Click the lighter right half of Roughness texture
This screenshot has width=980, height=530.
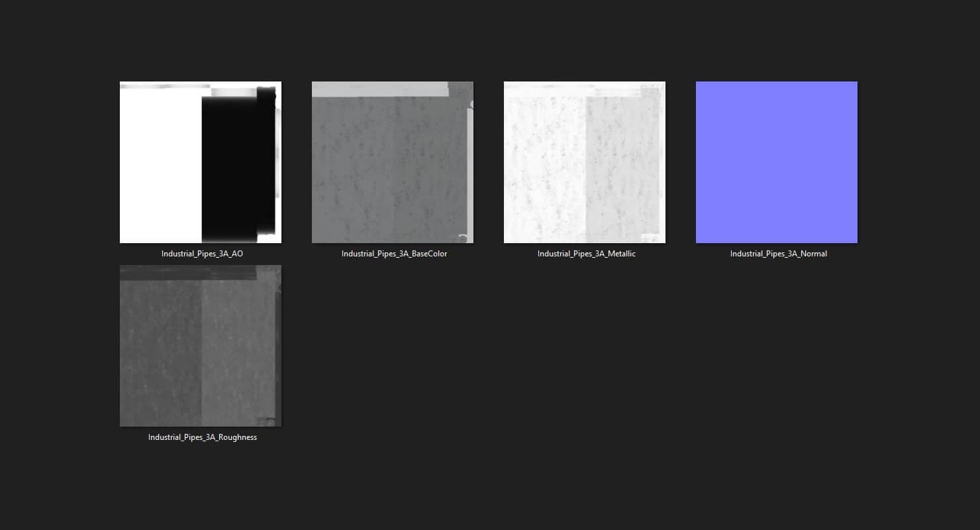(x=235, y=351)
